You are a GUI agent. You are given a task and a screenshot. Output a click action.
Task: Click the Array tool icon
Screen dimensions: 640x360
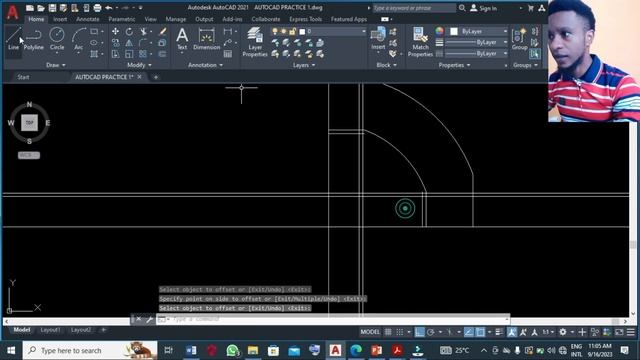142,54
